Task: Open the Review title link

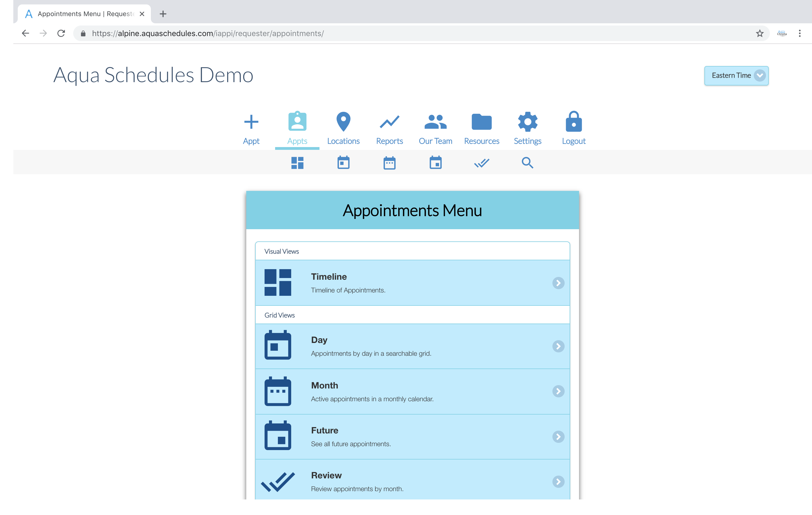Action: 326,475
